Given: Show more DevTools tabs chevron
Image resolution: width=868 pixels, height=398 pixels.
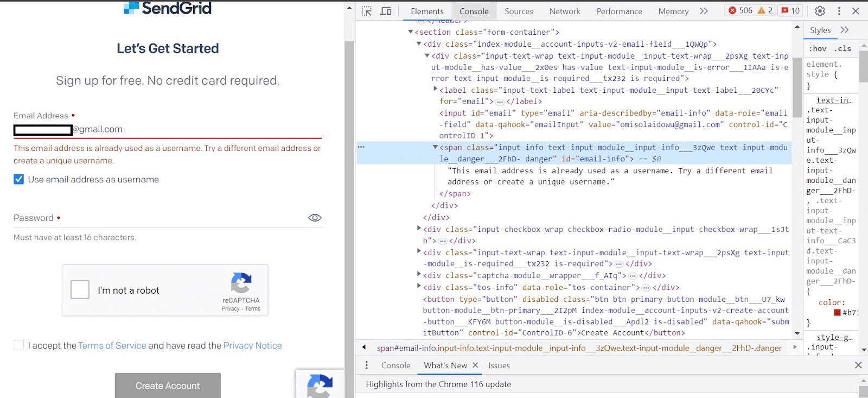Looking at the screenshot, I should tap(704, 11).
